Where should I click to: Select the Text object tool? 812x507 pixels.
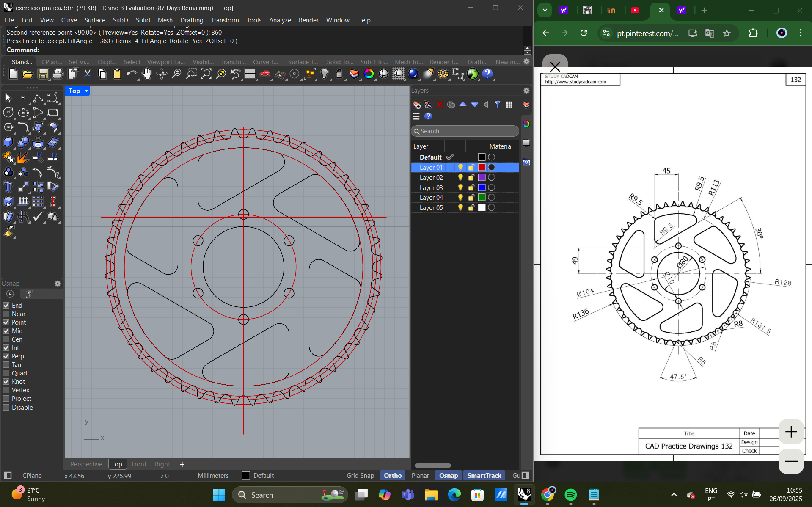[8, 187]
